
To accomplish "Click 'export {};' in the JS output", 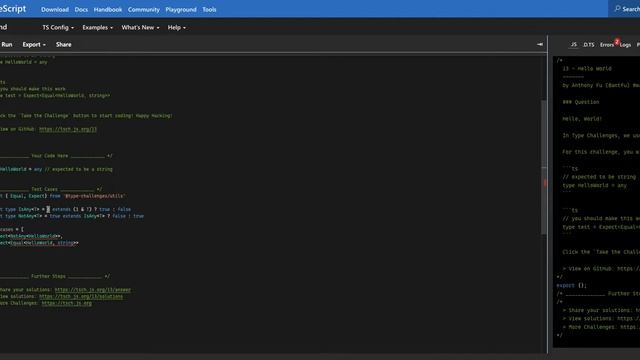I will 571,285.
